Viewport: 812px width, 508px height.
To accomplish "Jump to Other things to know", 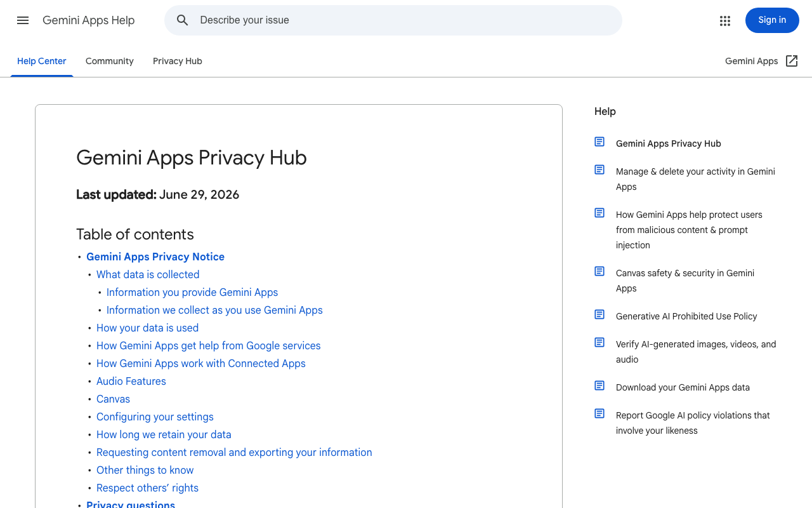I will coord(145,470).
